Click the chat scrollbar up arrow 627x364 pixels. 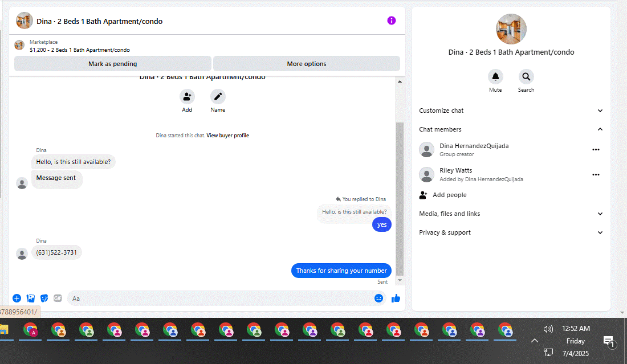(400, 81)
